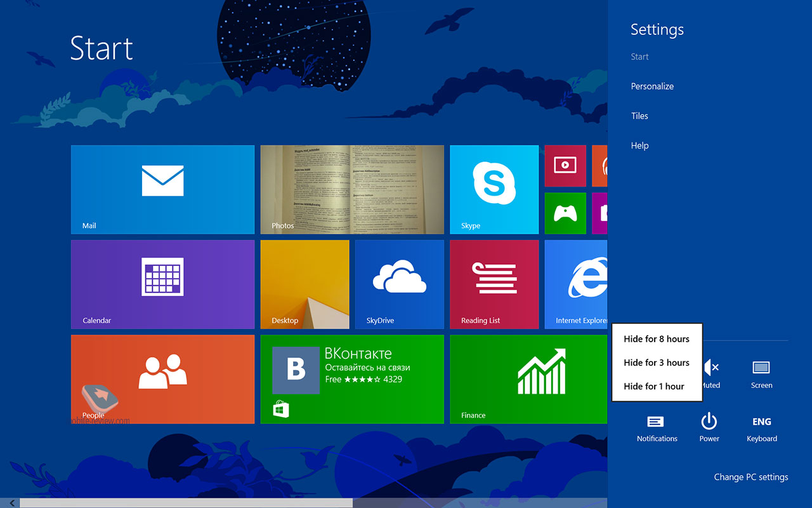Open the Calendar tile
812x508 pixels.
pyautogui.click(x=162, y=284)
